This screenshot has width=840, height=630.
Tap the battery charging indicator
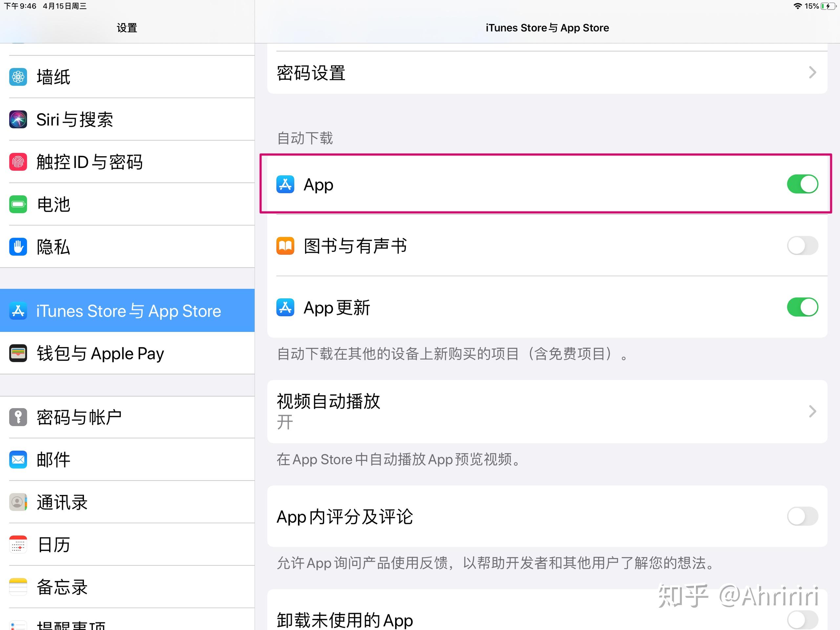828,6
